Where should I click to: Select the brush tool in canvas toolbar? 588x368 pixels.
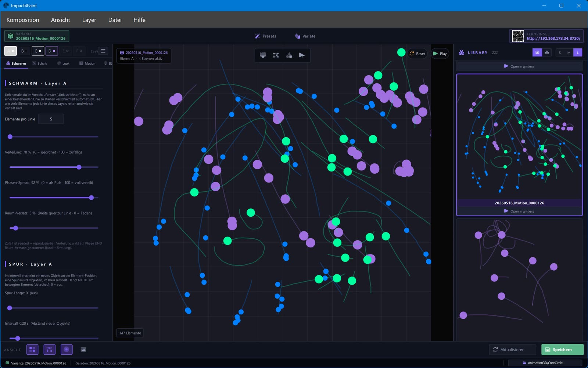click(x=263, y=55)
